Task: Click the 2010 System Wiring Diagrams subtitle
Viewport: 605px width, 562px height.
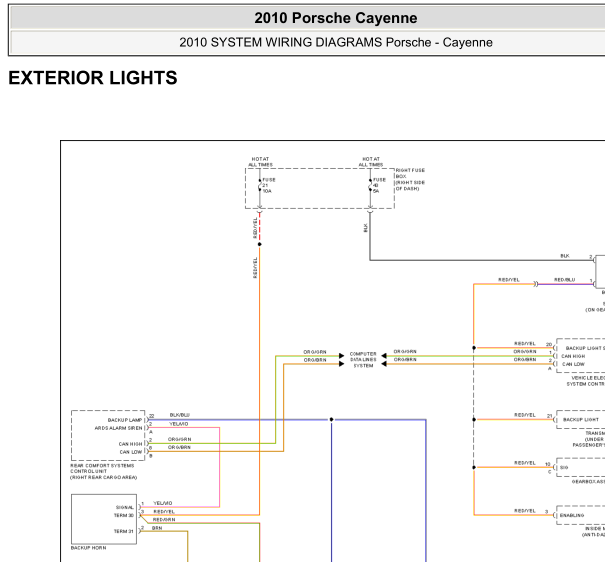Action: coord(336,42)
